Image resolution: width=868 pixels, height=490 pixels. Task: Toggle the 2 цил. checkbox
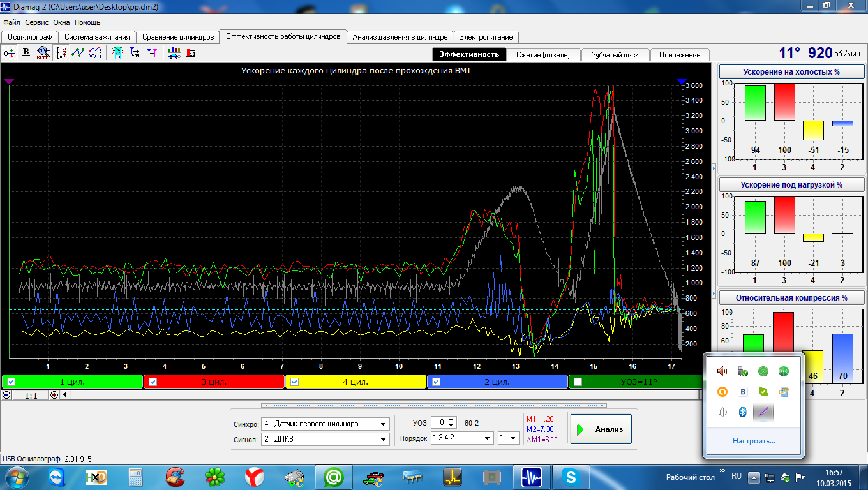coord(437,382)
